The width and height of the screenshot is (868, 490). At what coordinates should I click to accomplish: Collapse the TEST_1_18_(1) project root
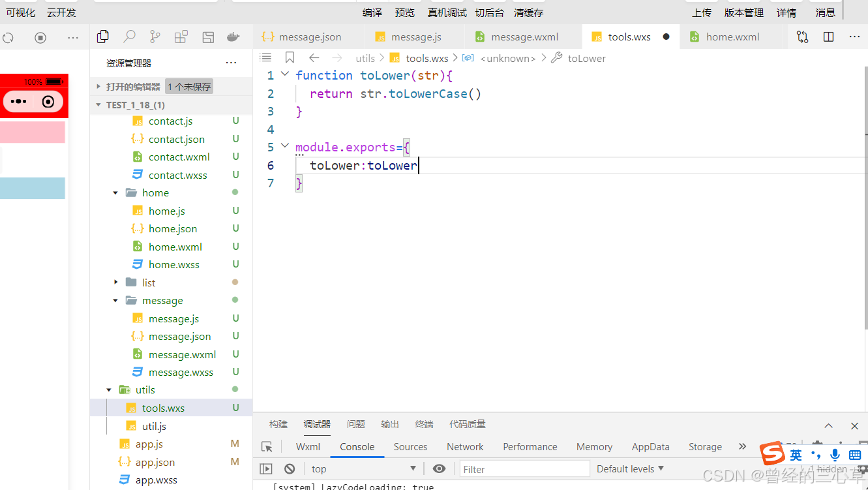pyautogui.click(x=98, y=105)
